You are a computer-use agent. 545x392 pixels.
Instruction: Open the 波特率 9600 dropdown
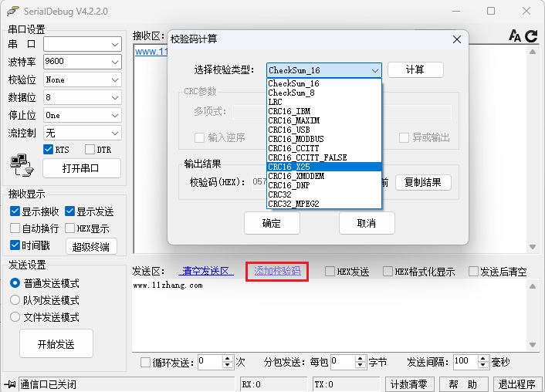[x=83, y=62]
